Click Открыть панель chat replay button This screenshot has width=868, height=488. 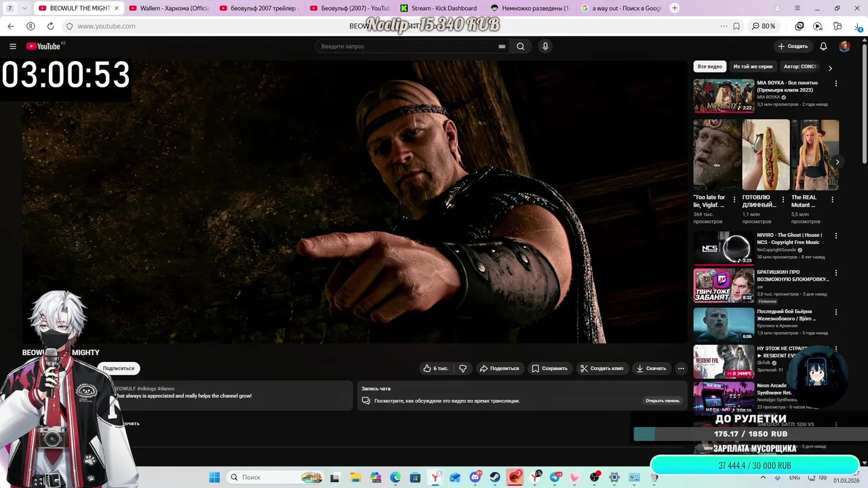coord(663,401)
